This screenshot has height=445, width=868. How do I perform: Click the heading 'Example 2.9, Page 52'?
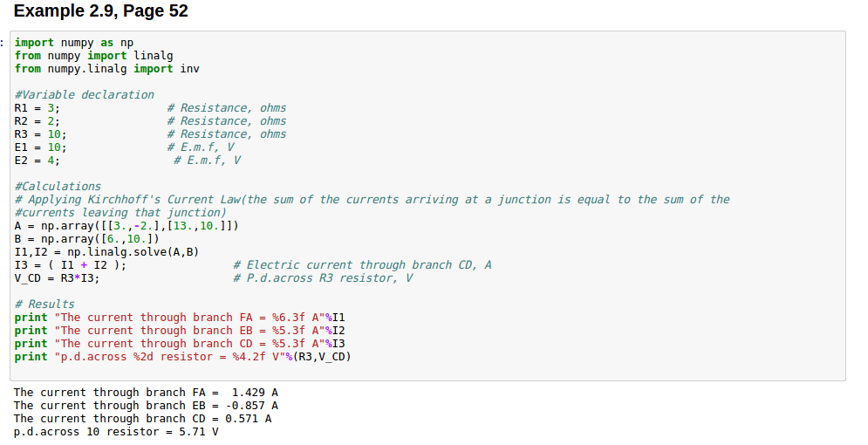click(101, 11)
